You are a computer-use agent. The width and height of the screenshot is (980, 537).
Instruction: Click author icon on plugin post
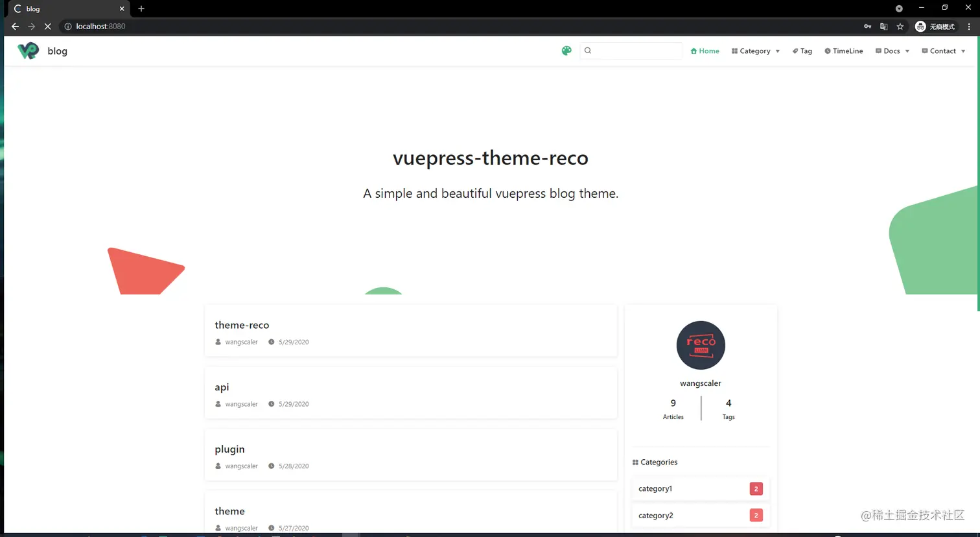click(x=218, y=466)
